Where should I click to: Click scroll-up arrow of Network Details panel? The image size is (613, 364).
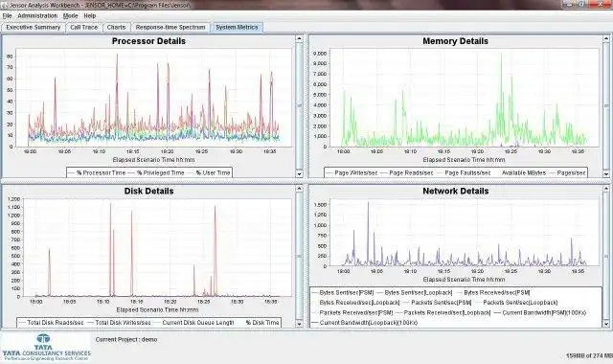coord(606,189)
